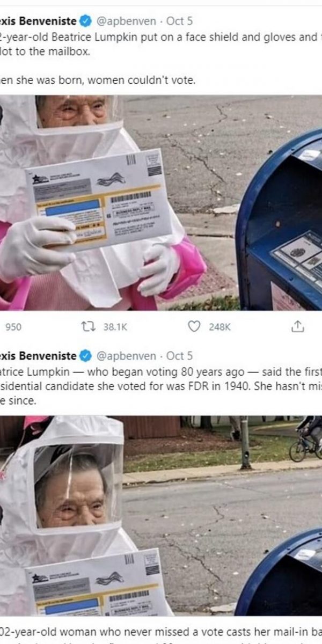Viewport: 322px width, 644px height.
Task: Click the @apbenven handle on the second tweet
Action: 126,356
